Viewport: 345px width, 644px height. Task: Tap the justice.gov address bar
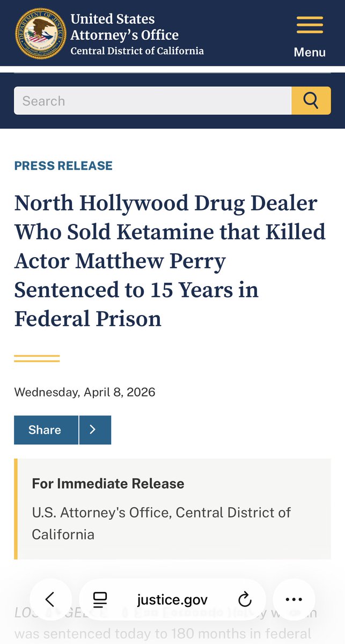[172, 599]
